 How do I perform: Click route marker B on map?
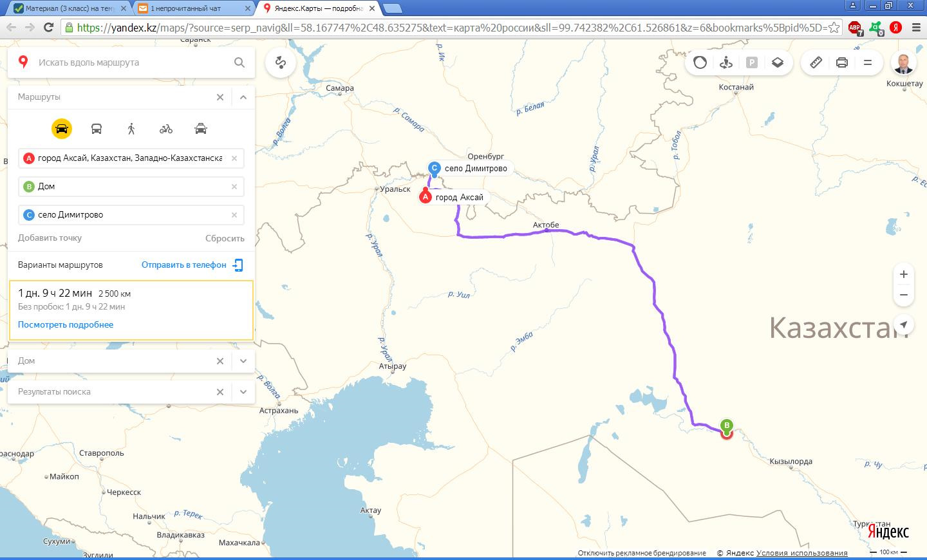coord(727,426)
